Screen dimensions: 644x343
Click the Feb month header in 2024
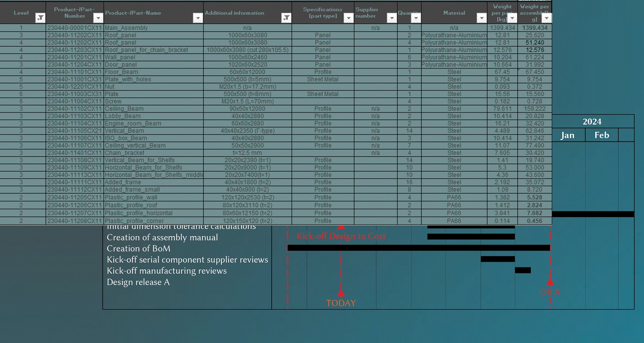[602, 135]
